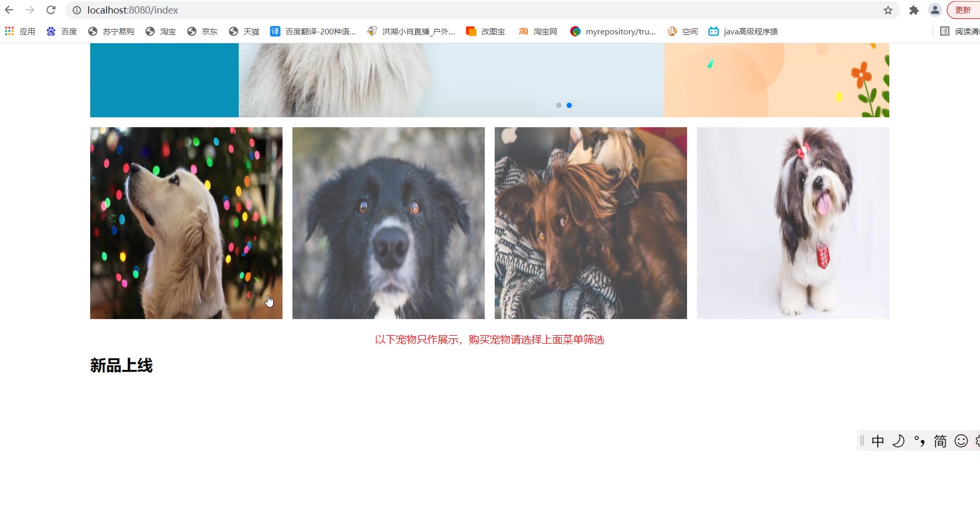Open the 空间 bookmark
The height and width of the screenshot is (513, 980).
click(x=682, y=32)
